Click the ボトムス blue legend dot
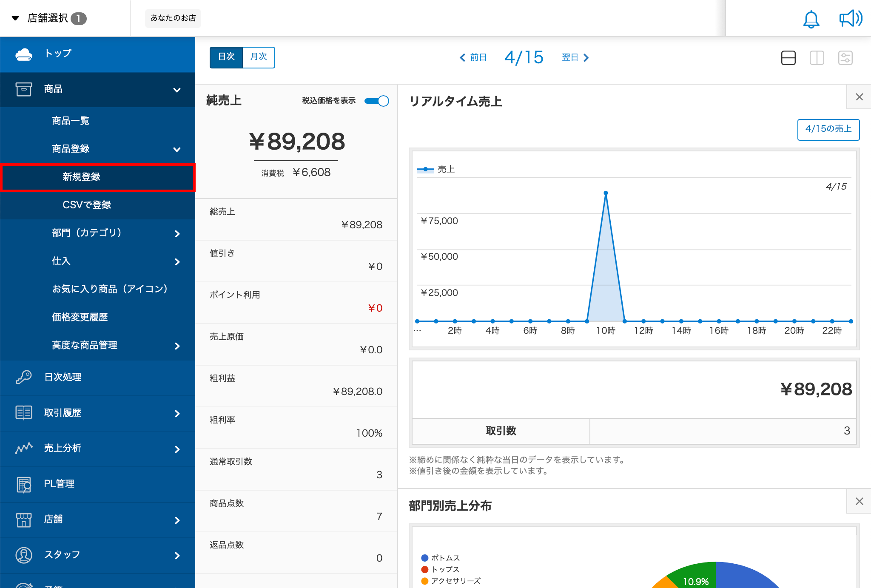The width and height of the screenshot is (871, 588). [424, 558]
